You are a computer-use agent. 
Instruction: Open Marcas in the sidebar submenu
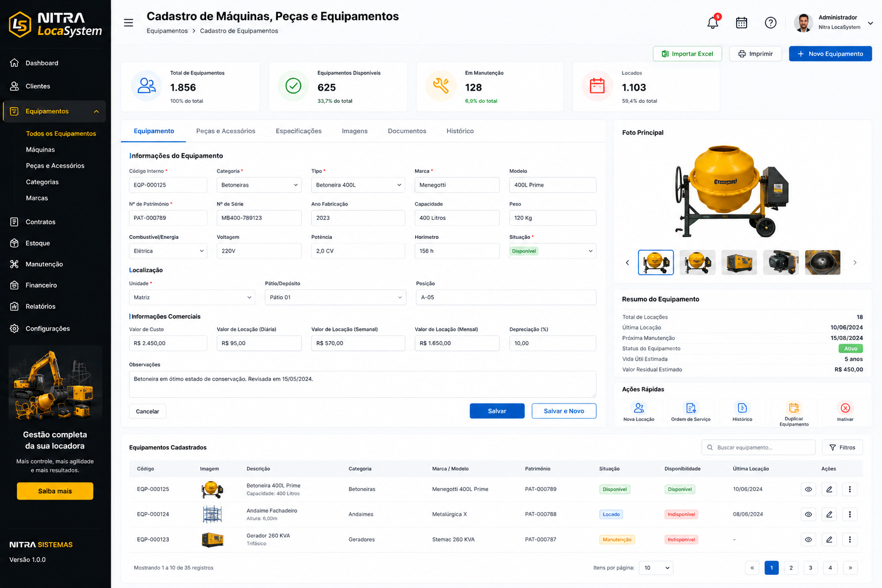click(37, 198)
